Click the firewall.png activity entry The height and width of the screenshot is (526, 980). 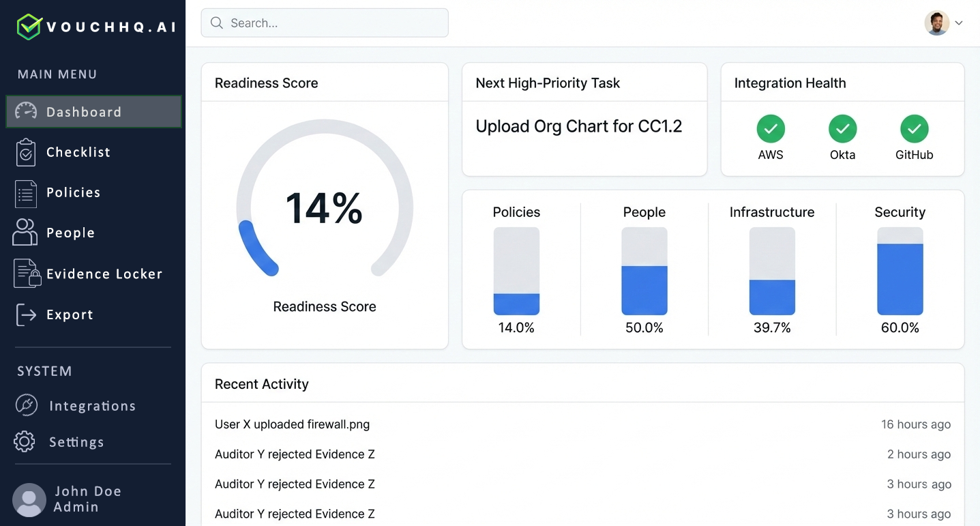[292, 424]
